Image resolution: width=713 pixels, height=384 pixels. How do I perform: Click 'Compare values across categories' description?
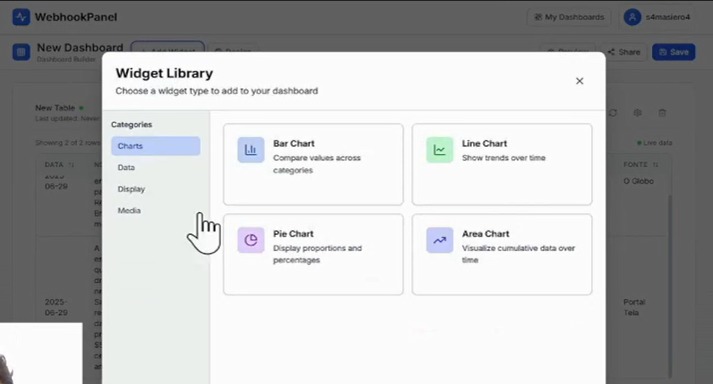point(317,164)
